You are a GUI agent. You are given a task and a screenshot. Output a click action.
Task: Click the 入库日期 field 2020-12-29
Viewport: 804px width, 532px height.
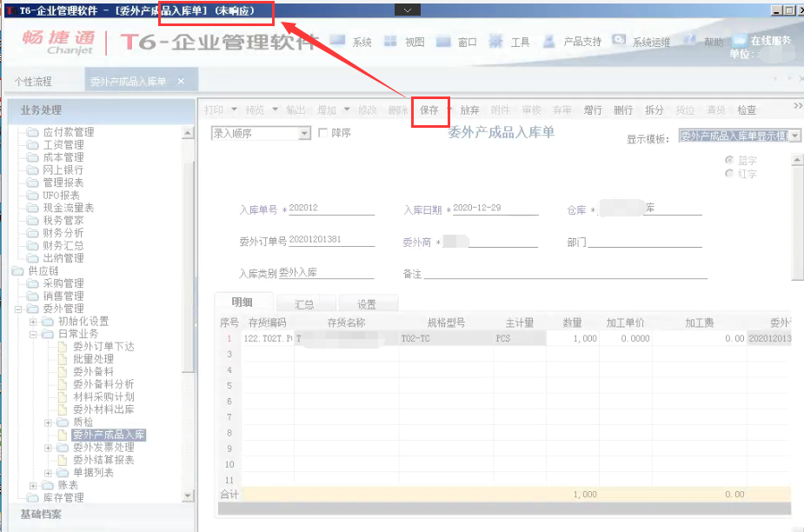(495, 208)
